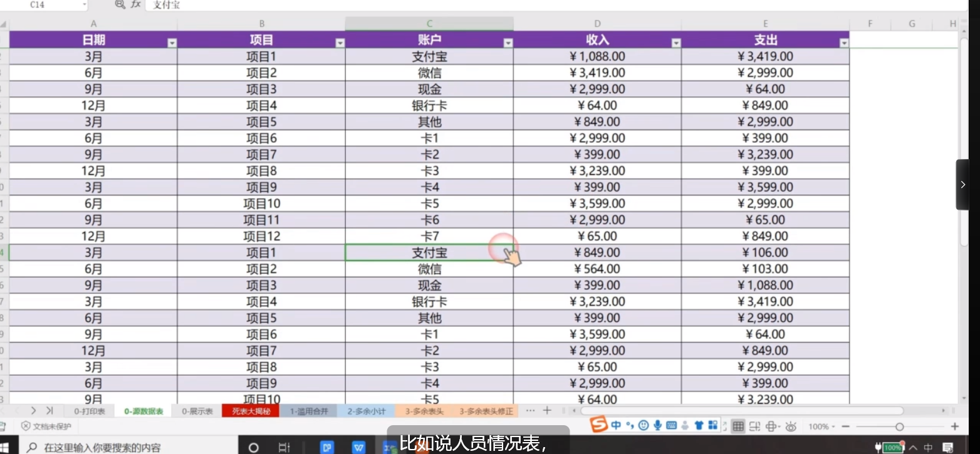Open the WPS app on the taskbar
Viewport: 980px width, 454px height.
pyautogui.click(x=359, y=448)
